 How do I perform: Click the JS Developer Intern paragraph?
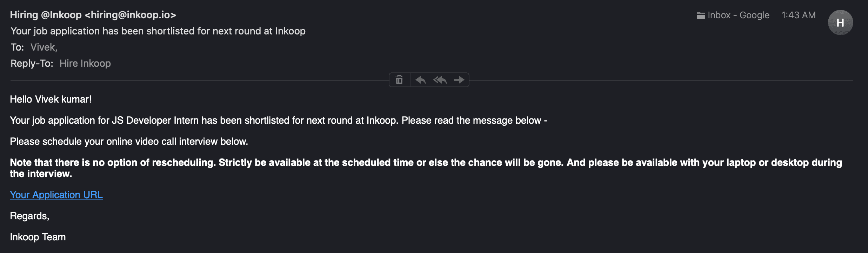[279, 120]
